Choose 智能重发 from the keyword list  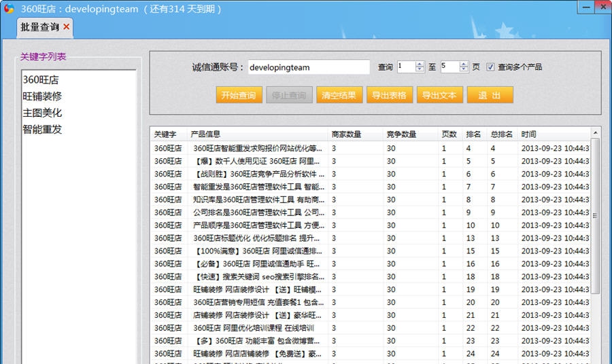click(42, 129)
